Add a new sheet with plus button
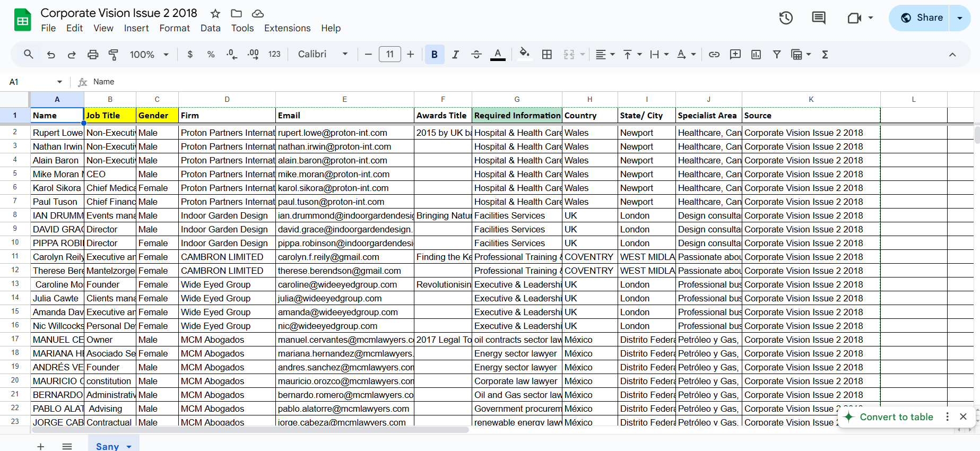The width and height of the screenshot is (980, 451). [x=41, y=447]
